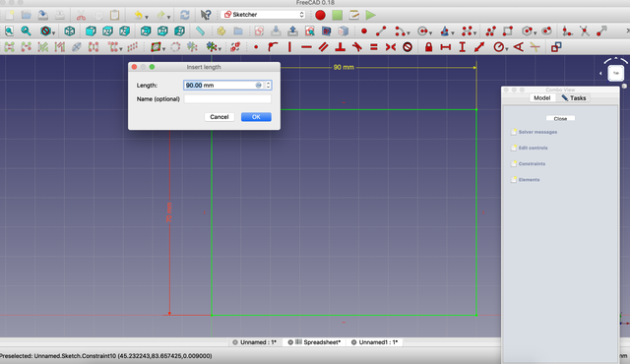Select the create circle tool

tap(422, 30)
